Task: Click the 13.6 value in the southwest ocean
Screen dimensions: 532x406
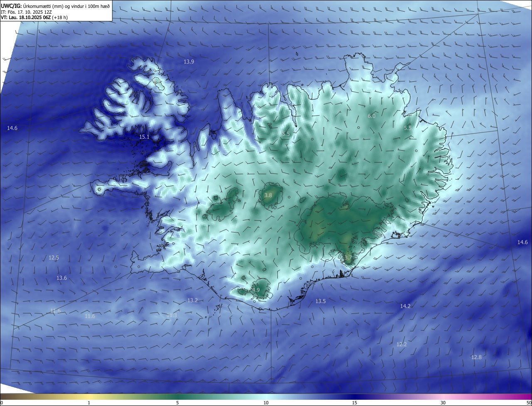Action: [62, 278]
